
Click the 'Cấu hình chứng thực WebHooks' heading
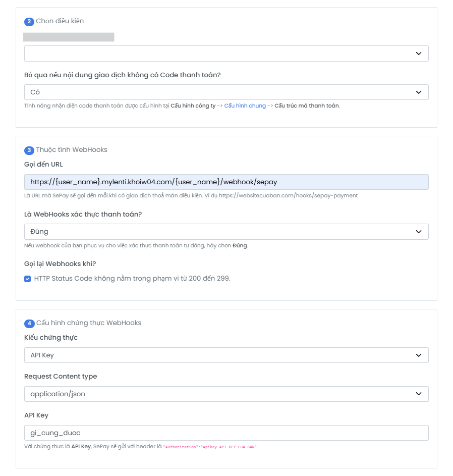89,323
